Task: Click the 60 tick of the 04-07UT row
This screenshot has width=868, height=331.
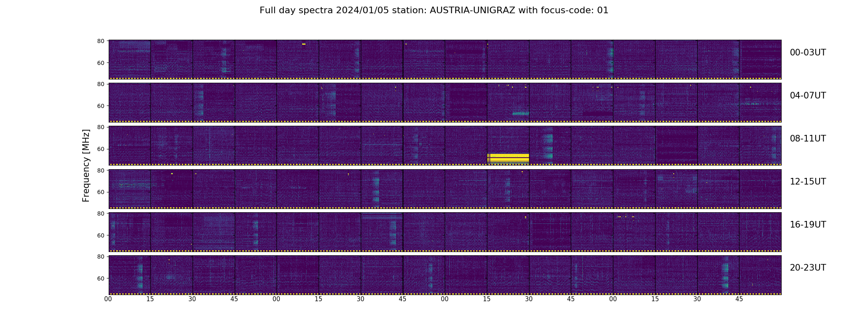Action: 100,106
